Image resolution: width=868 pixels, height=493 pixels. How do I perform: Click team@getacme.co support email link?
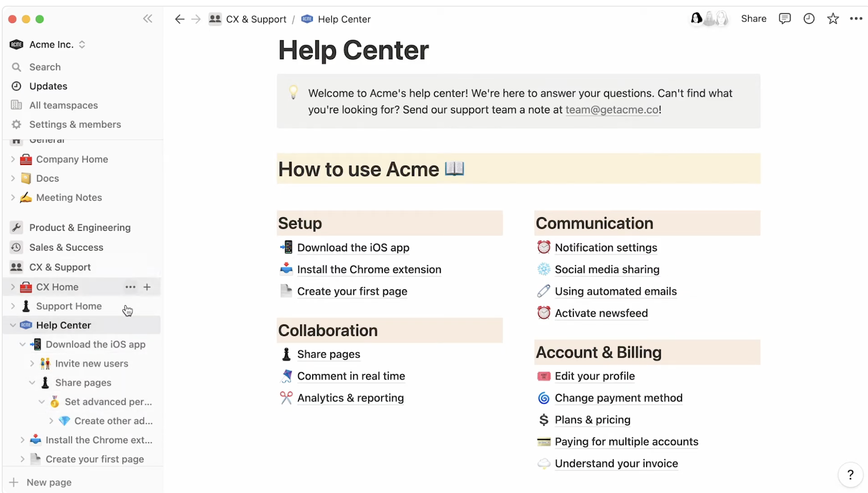(610, 109)
